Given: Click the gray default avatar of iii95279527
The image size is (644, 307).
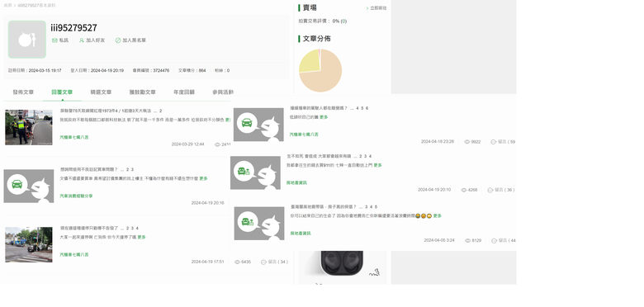Looking at the screenshot, I should click(x=27, y=40).
